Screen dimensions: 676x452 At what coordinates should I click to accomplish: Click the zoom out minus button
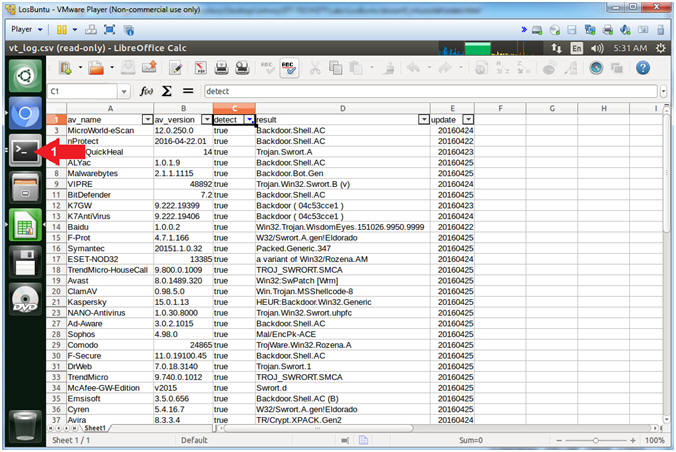click(559, 440)
